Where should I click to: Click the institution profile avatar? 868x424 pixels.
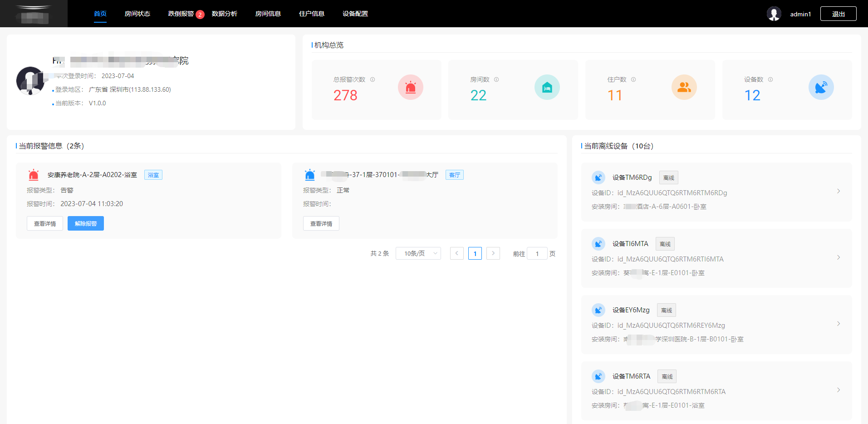[x=30, y=81]
